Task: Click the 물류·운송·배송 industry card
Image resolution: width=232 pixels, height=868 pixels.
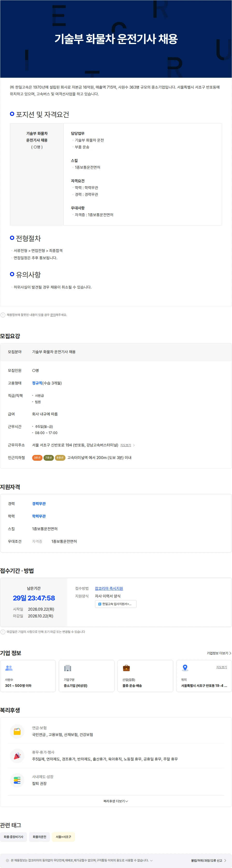Action: tap(145, 676)
